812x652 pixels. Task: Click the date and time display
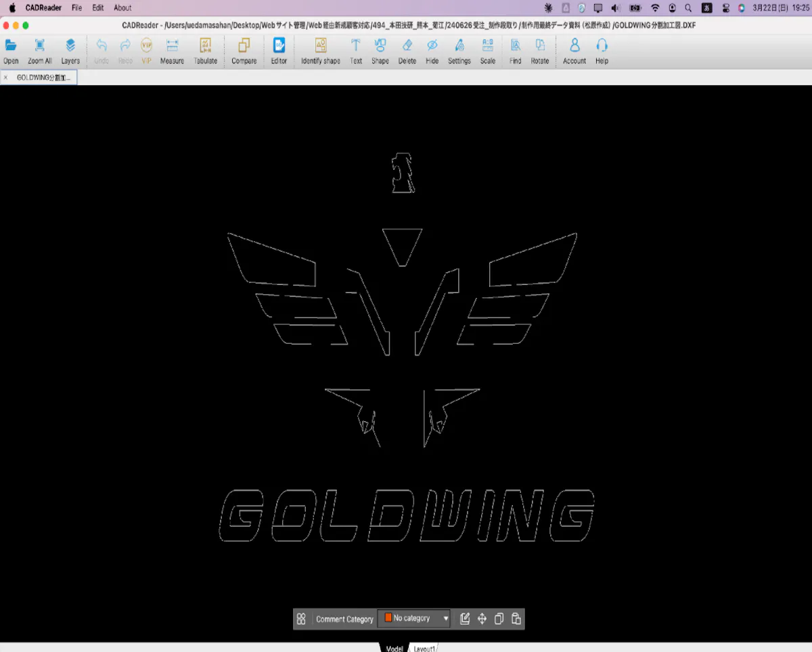pyautogui.click(x=781, y=8)
